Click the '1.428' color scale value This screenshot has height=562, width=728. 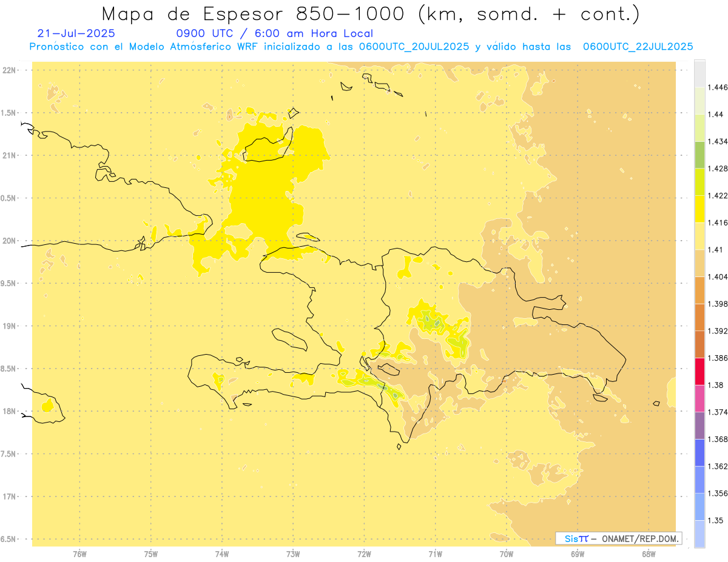718,169
